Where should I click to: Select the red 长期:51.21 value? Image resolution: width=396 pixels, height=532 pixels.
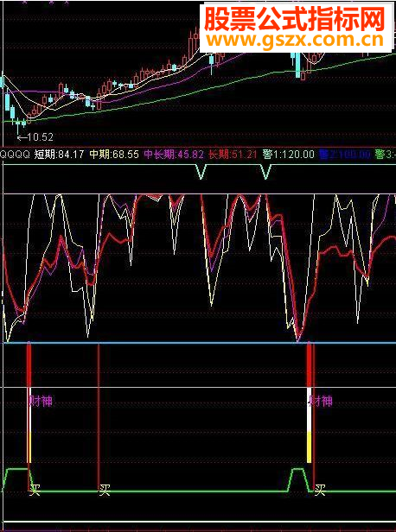click(233, 155)
